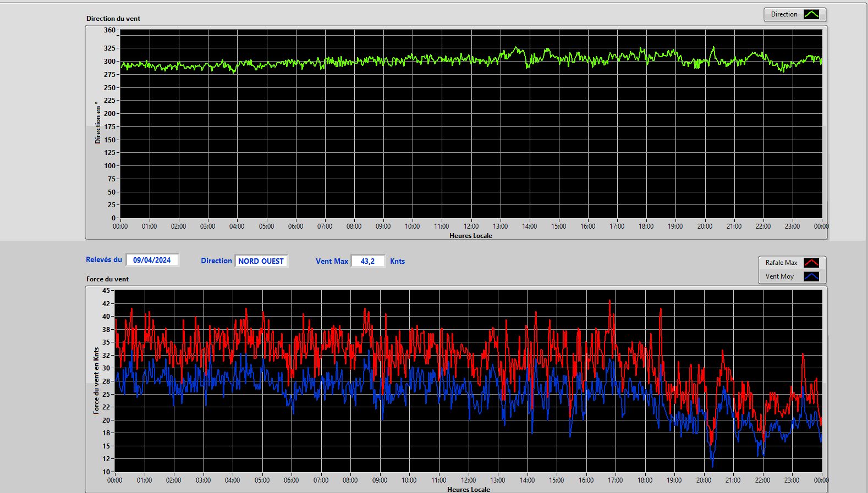The width and height of the screenshot is (868, 493).
Task: Click the 'Force du vent' chart title
Action: click(107, 279)
